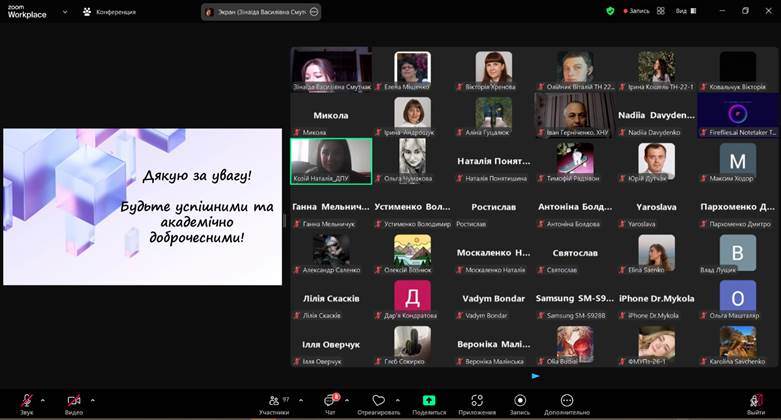Image resolution: width=781 pixels, height=420 pixels.
Task: Click the green encryption shield icon
Action: pos(610,11)
